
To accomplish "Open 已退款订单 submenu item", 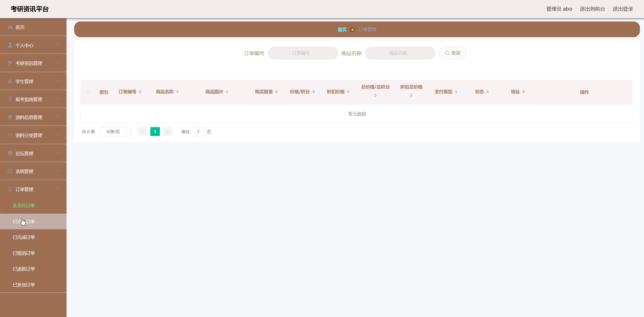I will point(33,269).
